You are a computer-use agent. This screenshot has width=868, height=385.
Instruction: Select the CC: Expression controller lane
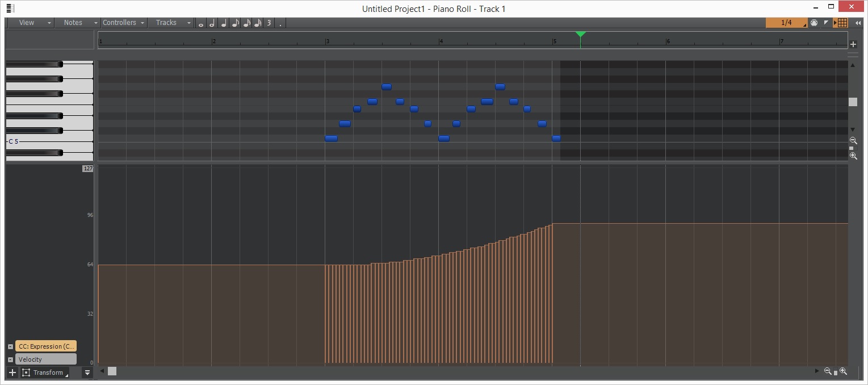[46, 346]
